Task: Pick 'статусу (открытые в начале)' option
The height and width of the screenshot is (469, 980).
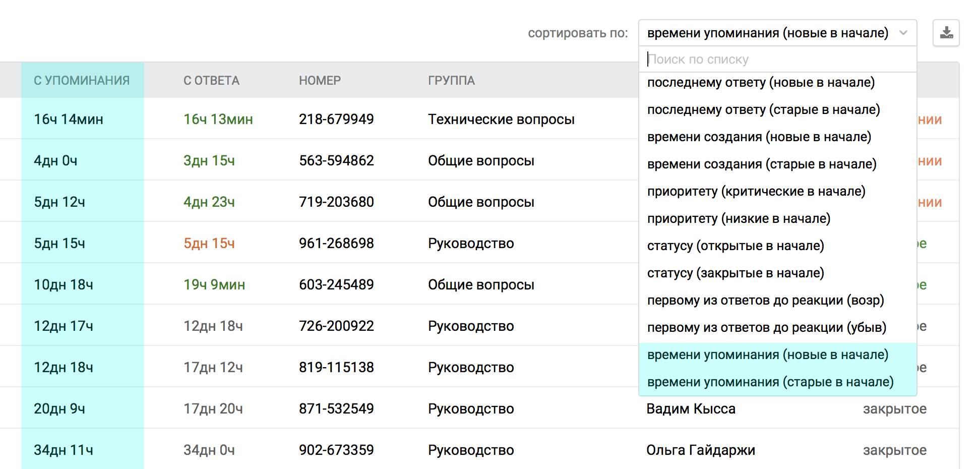Action: [x=736, y=246]
